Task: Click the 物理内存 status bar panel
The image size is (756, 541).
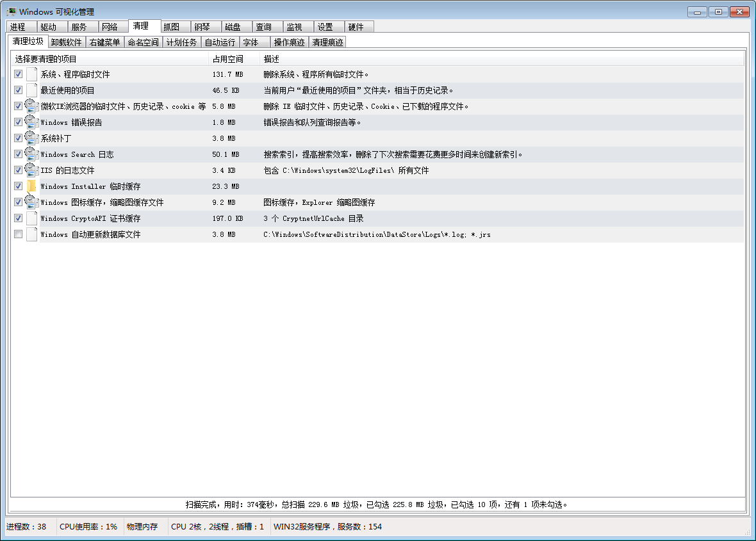Action: click(142, 527)
